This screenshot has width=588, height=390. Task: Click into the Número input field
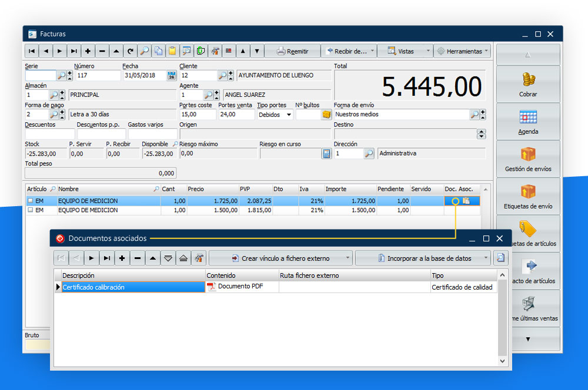(x=97, y=76)
